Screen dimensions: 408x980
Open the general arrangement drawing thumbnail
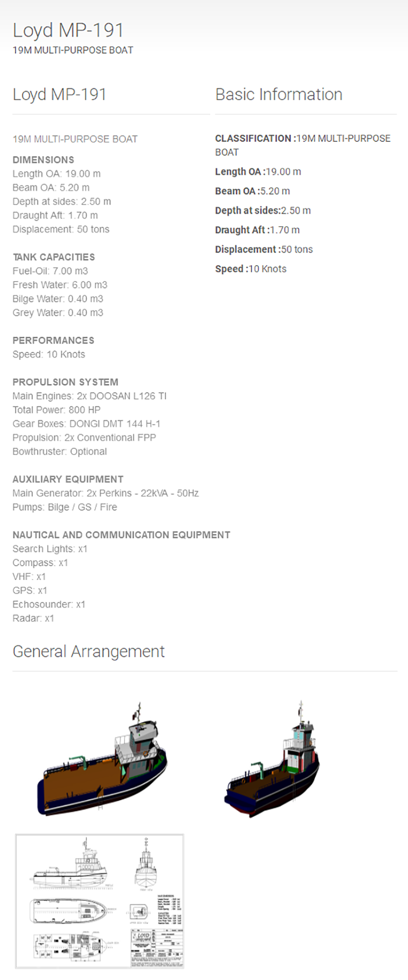coord(100,901)
